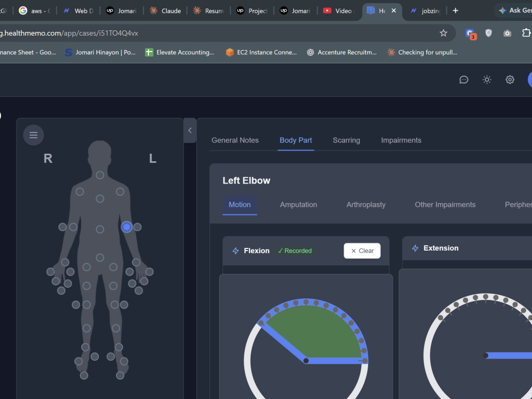Open extension with orange 3 badge
This screenshot has width=532, height=399.
471,34
